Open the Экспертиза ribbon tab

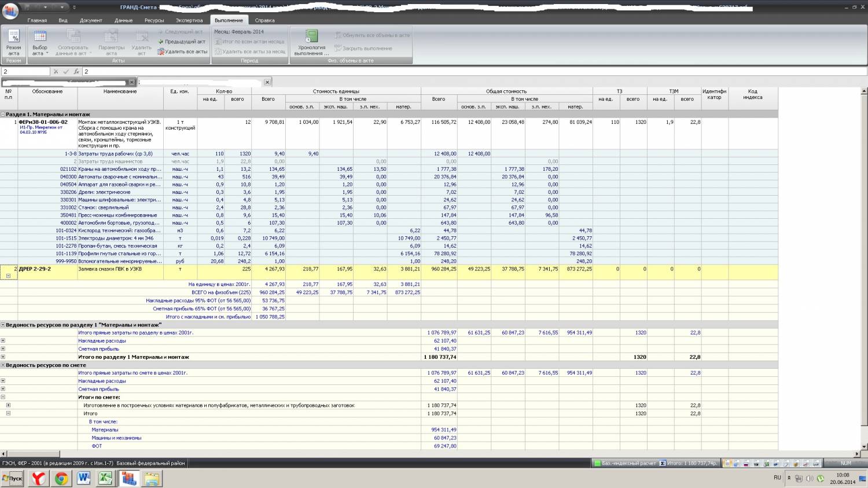(x=189, y=20)
